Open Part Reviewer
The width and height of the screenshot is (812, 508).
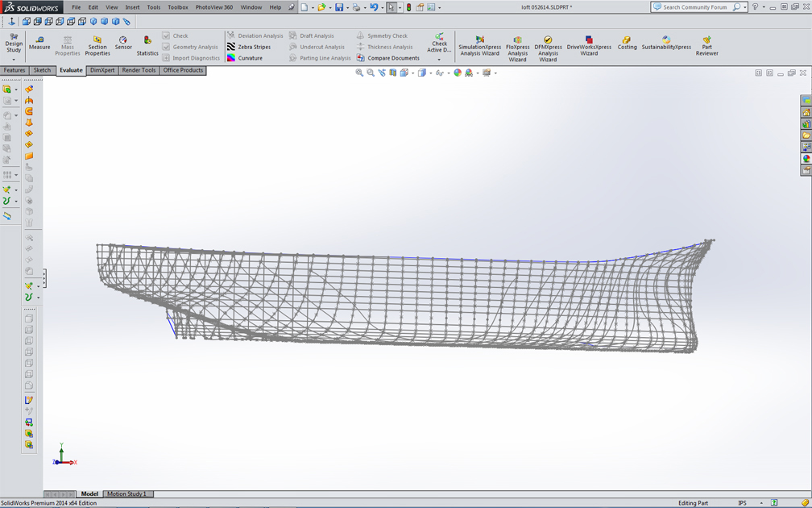(707, 46)
